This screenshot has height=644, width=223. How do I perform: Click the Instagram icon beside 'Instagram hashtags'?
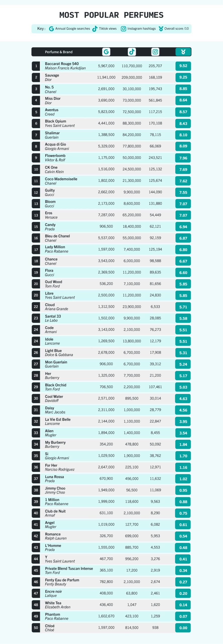coord(123,29)
